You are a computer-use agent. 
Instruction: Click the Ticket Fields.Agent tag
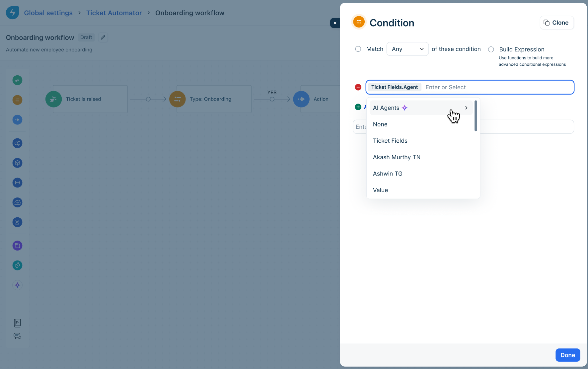[395, 87]
